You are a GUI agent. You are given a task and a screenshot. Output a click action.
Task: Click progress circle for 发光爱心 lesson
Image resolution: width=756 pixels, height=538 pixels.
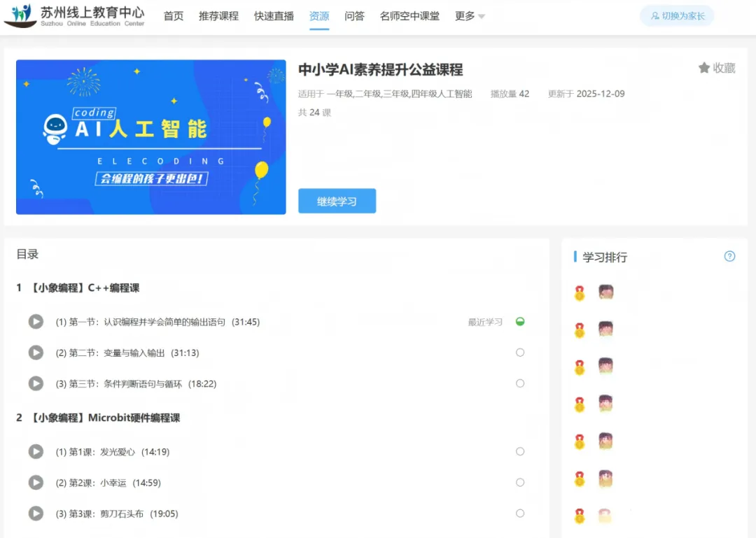519,451
